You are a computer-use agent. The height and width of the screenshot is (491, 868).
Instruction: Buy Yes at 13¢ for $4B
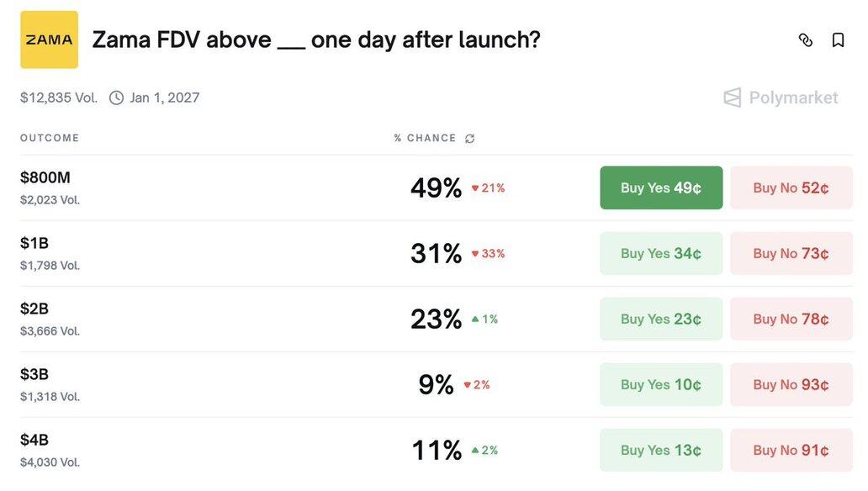661,450
